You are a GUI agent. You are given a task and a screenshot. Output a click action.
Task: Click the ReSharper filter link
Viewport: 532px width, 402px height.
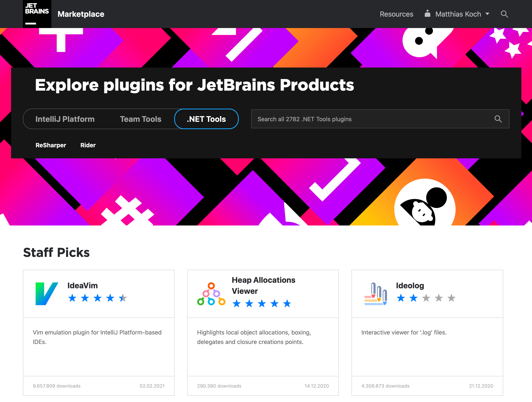51,145
